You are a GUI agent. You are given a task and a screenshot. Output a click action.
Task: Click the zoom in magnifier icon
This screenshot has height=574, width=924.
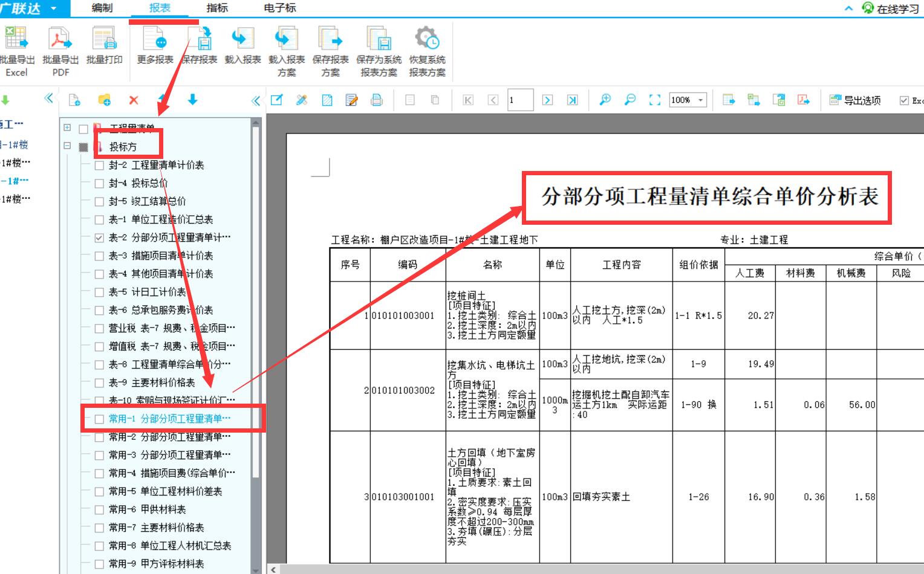point(605,100)
